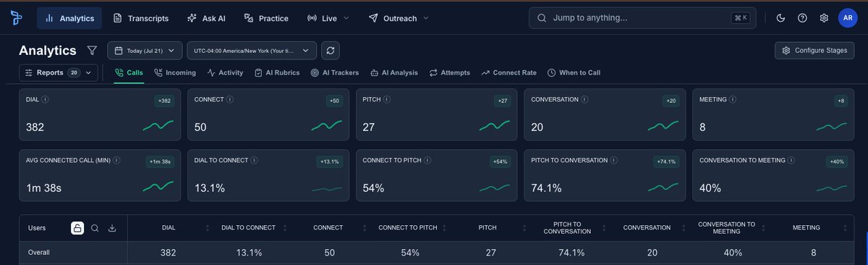The image size is (868, 265).
Task: Select the Calls tab
Action: point(129,72)
